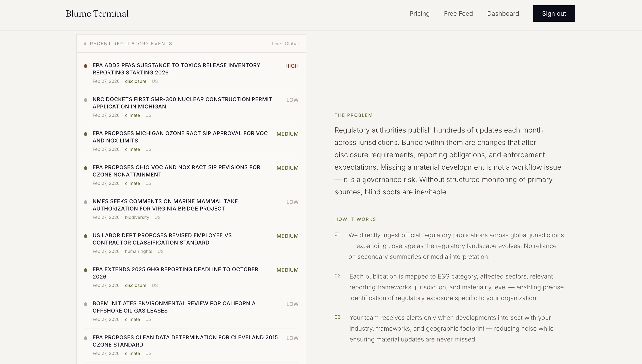642x364 pixels.
Task: Click the bullet indicator next to the NRC SMR-300 event
Action: [x=86, y=100]
